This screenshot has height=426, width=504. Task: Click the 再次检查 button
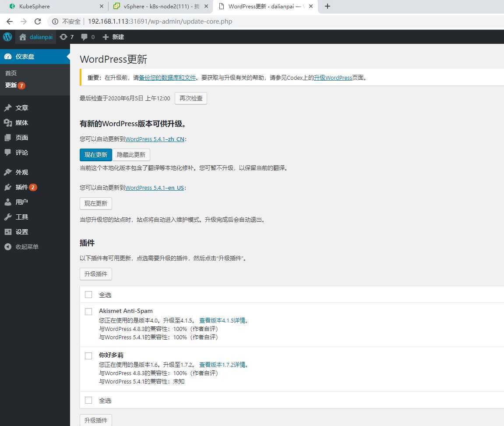tap(191, 99)
